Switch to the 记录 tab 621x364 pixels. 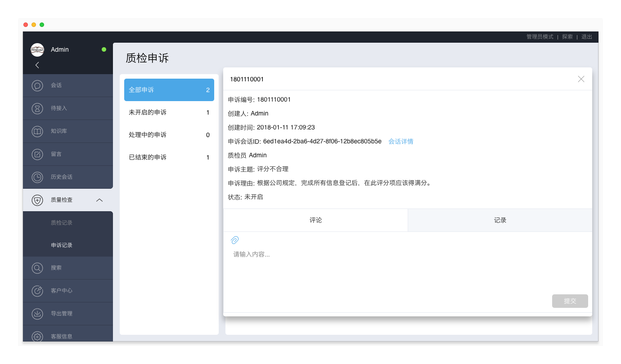pos(500,220)
